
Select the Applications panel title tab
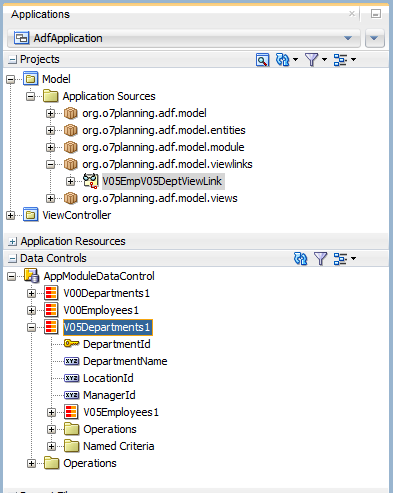40,14
